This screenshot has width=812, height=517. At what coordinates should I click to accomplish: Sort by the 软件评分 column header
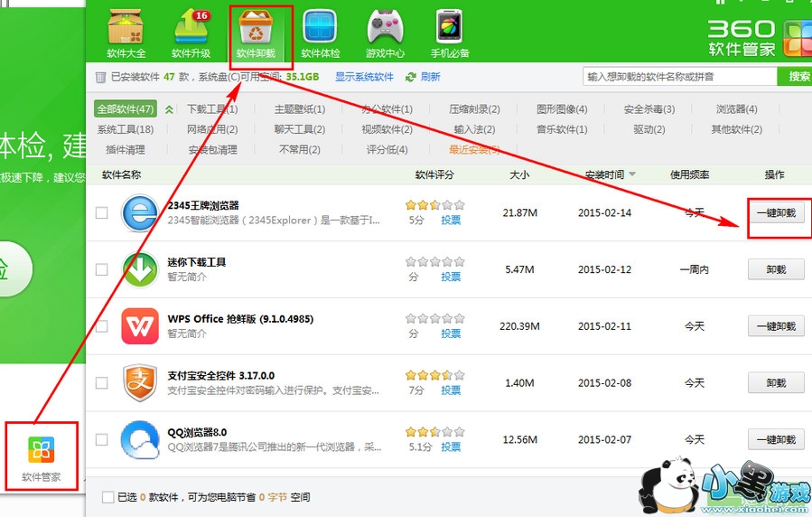pos(434,174)
